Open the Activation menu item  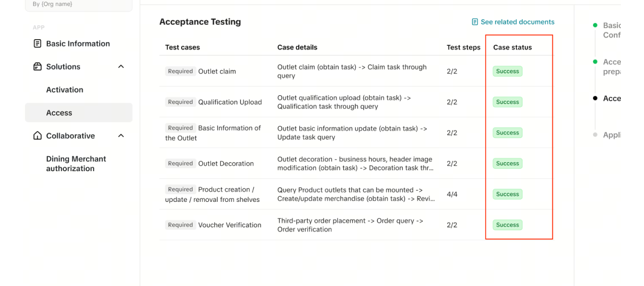tap(64, 90)
